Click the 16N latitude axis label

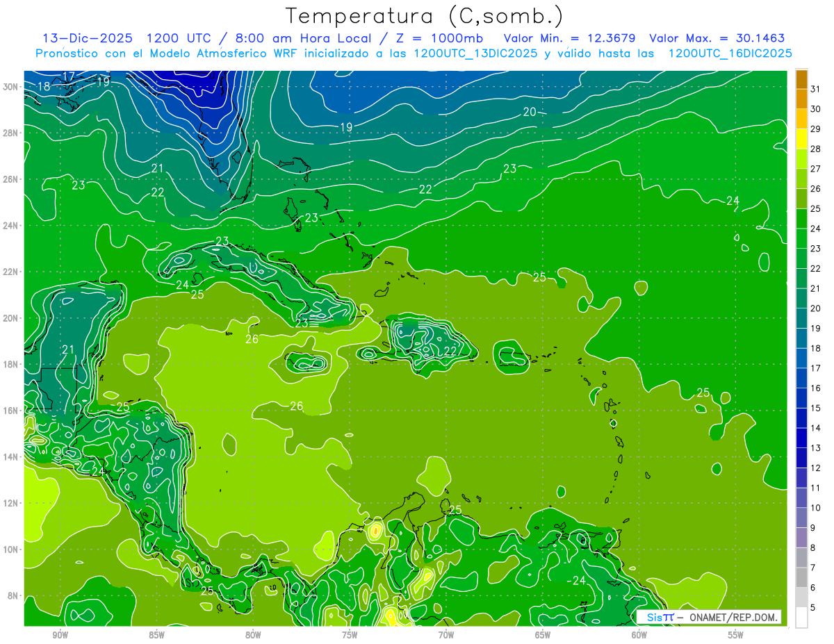pos(10,411)
